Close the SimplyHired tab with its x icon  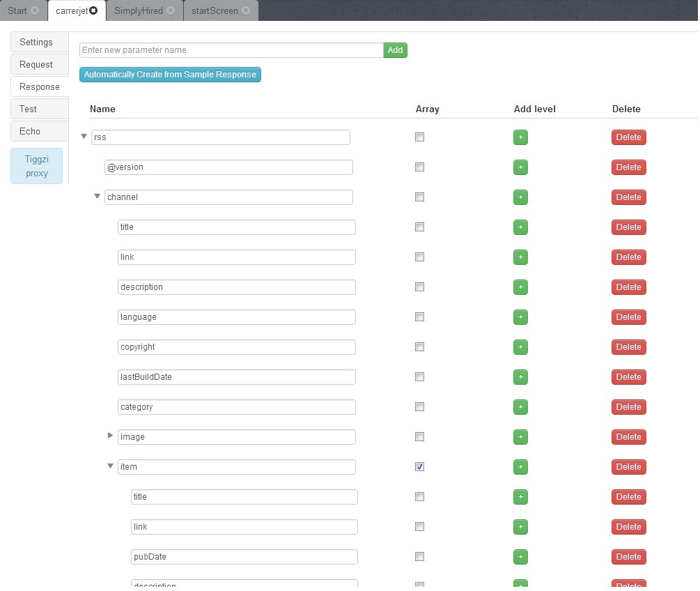[171, 11]
